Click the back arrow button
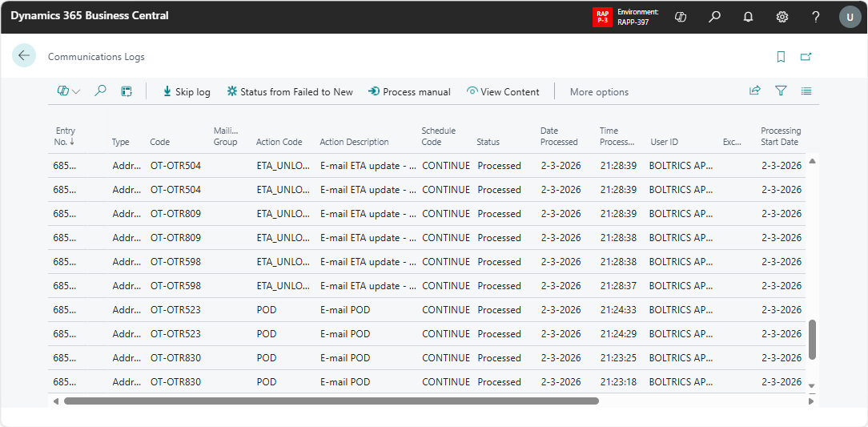 pos(24,55)
